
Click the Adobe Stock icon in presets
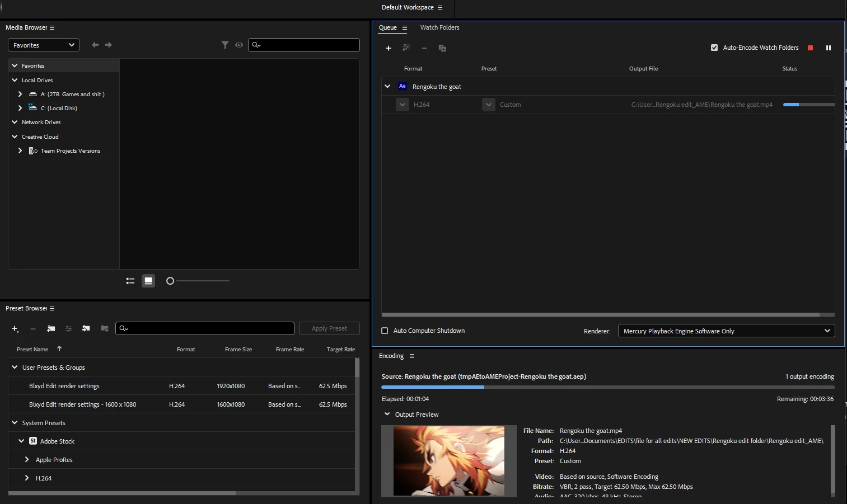coord(33,441)
